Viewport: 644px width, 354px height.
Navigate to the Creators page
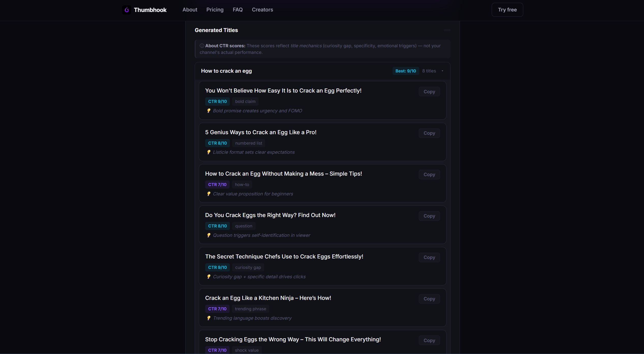click(262, 10)
